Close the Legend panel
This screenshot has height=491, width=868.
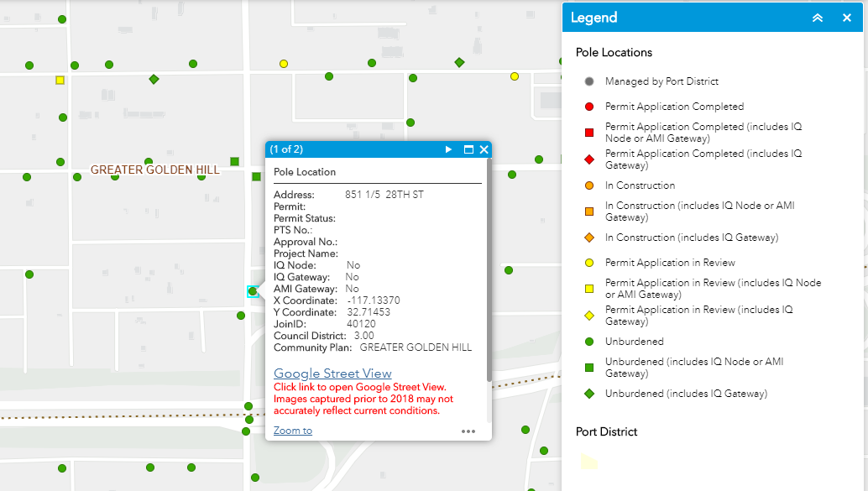[846, 18]
